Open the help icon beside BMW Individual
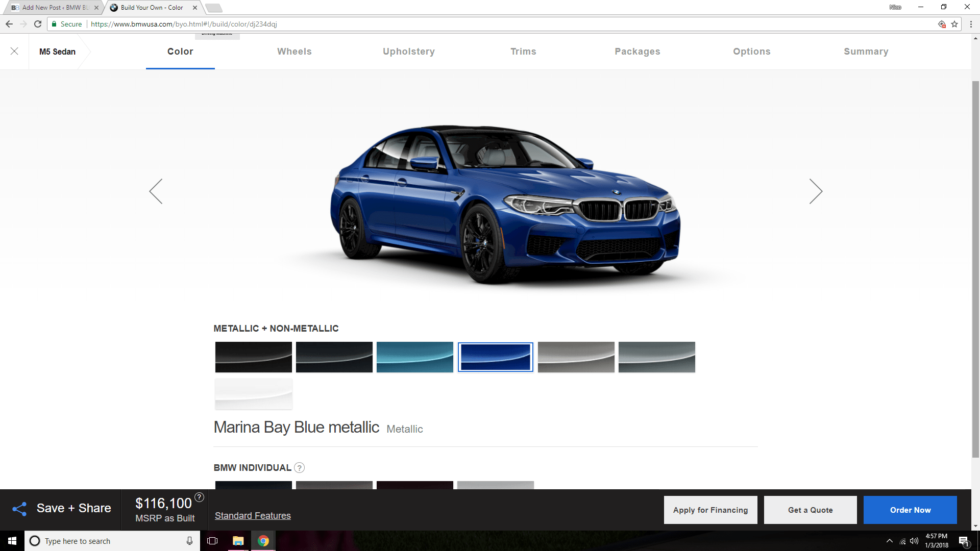The width and height of the screenshot is (980, 551). [x=300, y=467]
